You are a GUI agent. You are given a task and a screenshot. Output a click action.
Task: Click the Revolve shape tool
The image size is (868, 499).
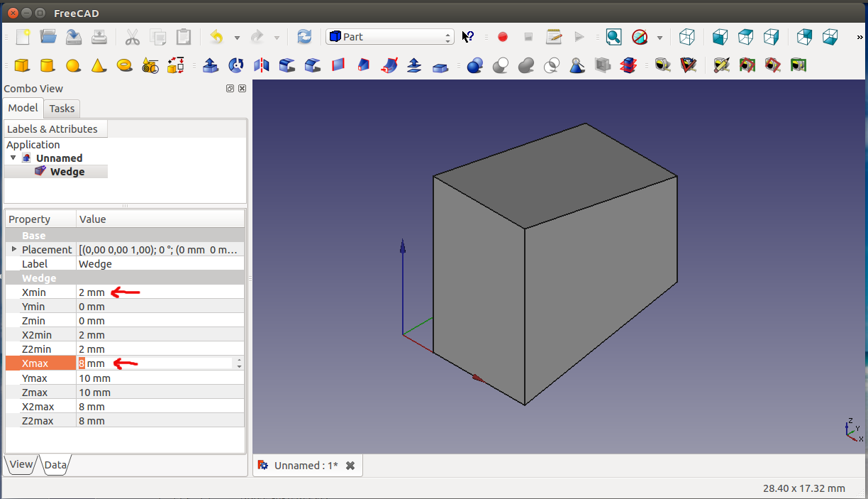pyautogui.click(x=235, y=66)
